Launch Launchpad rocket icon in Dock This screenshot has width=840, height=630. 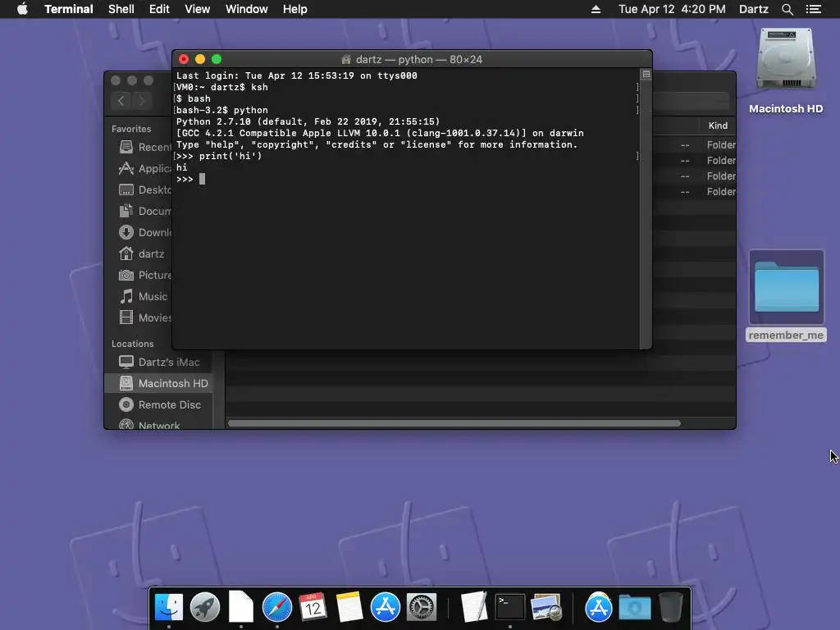[x=204, y=608]
